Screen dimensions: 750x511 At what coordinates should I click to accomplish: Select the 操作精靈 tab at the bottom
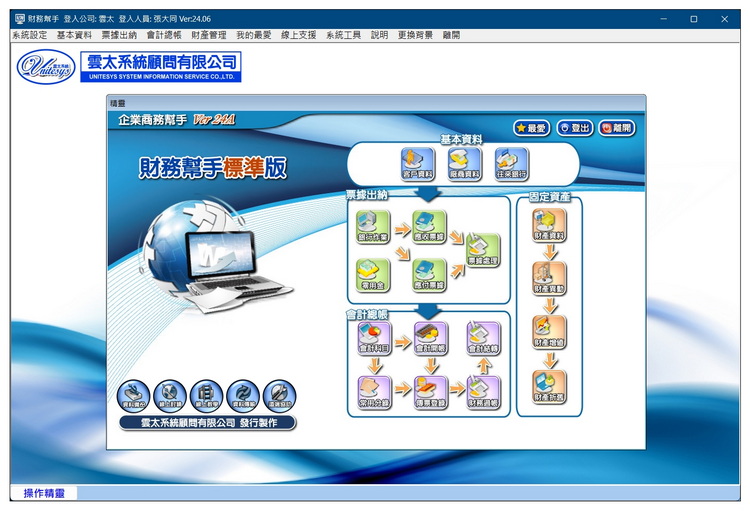point(43,493)
